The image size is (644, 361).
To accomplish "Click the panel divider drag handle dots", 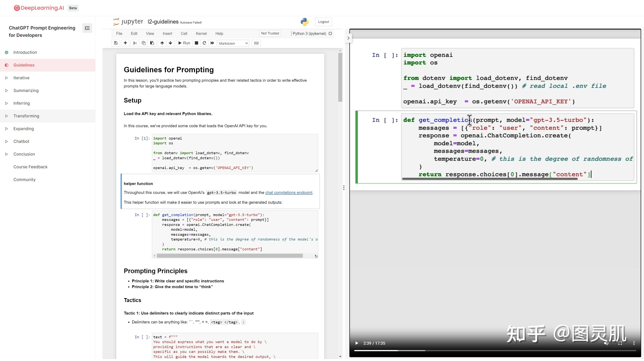I will pyautogui.click(x=344, y=188).
